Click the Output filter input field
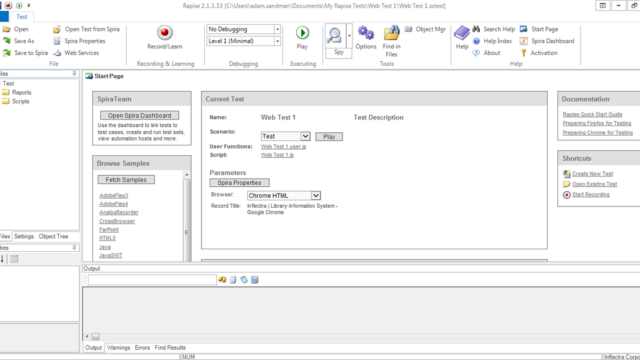The height and width of the screenshot is (360, 640). 152,280
